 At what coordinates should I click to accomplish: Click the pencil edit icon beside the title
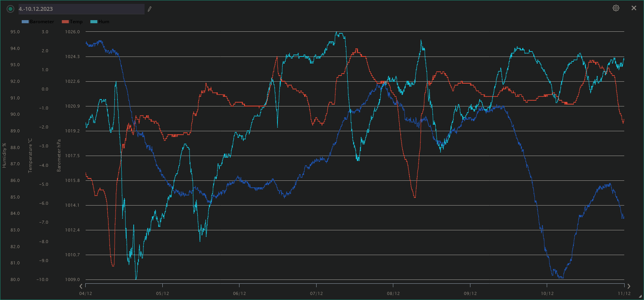(x=150, y=9)
